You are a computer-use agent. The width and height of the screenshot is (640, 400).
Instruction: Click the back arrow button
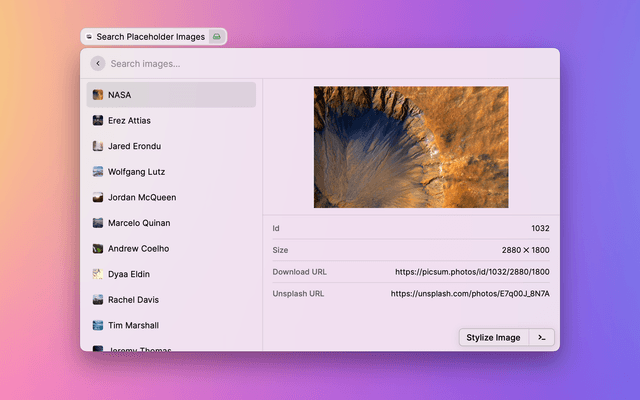97,64
